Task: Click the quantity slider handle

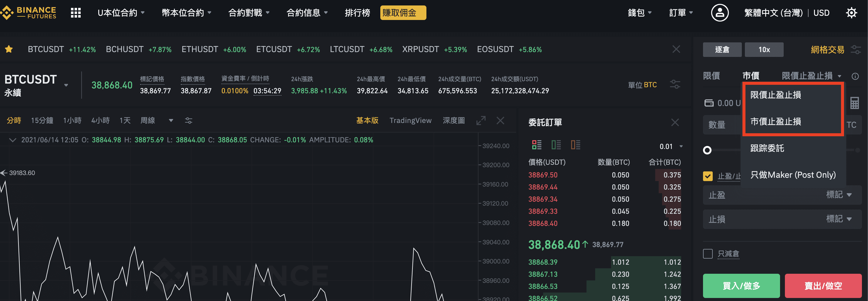Action: pyautogui.click(x=707, y=150)
